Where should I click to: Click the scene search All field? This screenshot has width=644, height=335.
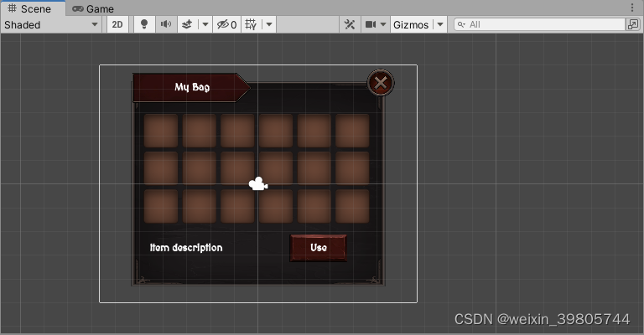539,24
